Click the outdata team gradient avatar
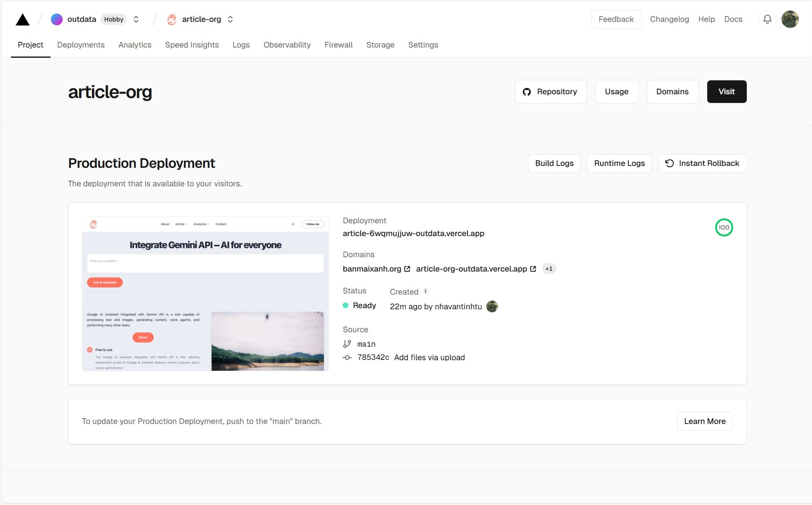Image resolution: width=812 pixels, height=505 pixels. coord(57,19)
